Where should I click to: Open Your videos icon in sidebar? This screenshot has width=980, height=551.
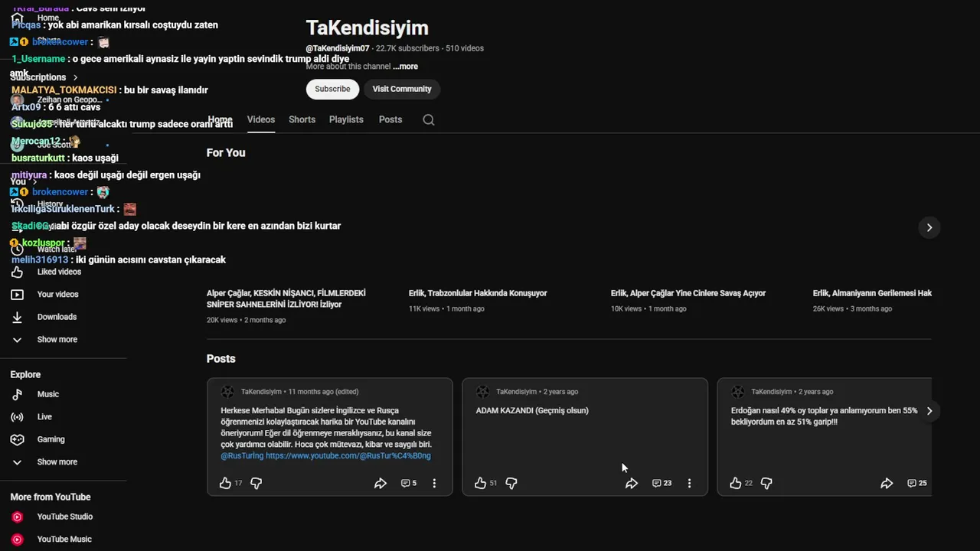[x=17, y=295]
